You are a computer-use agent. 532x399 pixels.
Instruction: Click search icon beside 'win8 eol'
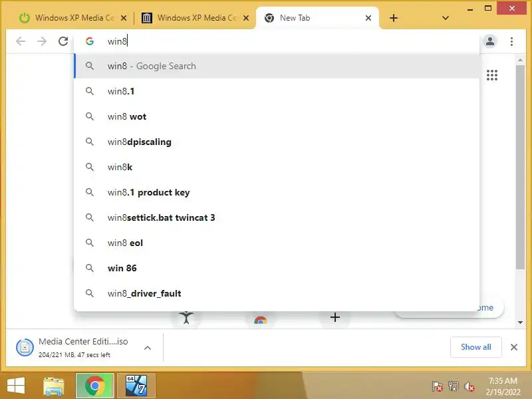pyautogui.click(x=90, y=243)
